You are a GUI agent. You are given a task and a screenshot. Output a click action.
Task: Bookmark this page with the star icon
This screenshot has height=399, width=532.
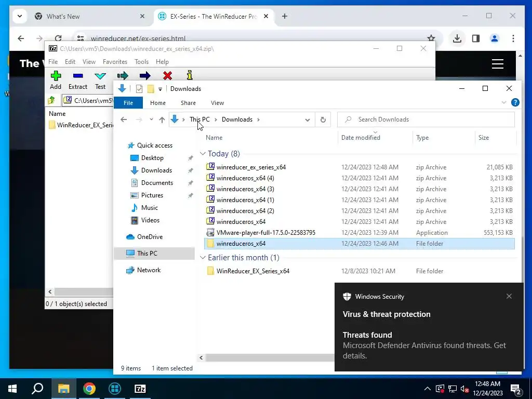[x=431, y=38]
